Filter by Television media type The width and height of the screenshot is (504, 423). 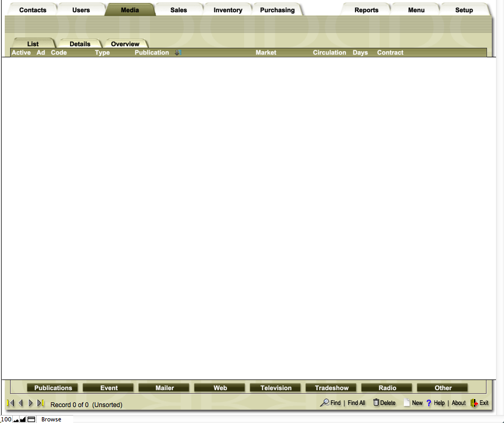coord(276,388)
